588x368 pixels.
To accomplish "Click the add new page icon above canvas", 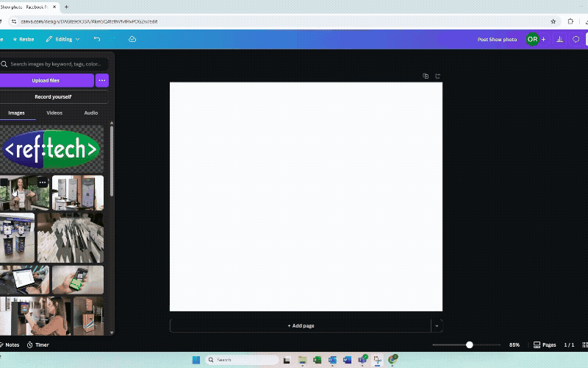I will coord(438,76).
